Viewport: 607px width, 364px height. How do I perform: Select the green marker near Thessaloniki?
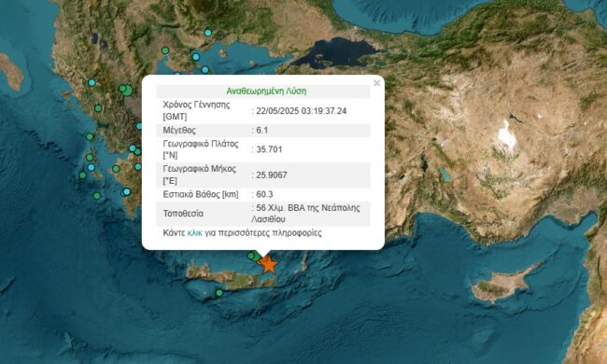[165, 50]
